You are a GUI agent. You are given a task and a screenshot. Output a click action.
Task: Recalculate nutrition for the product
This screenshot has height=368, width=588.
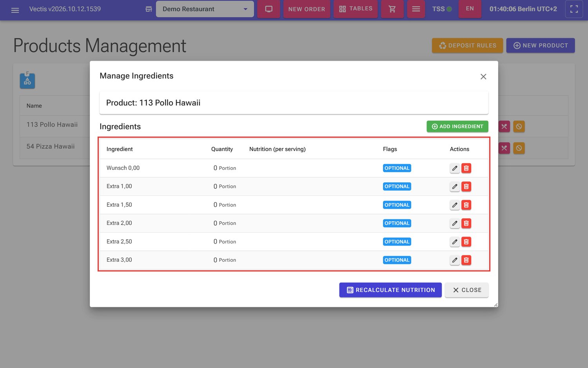(x=390, y=290)
